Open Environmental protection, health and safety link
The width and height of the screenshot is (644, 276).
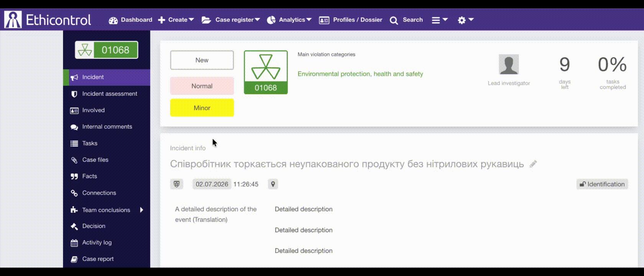[x=360, y=74]
